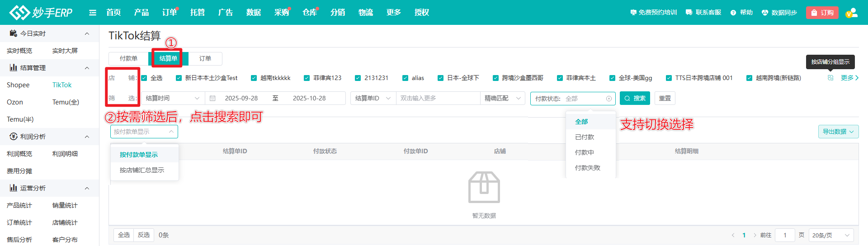Click the 重置 button
This screenshot has width=868, height=246.
665,98
